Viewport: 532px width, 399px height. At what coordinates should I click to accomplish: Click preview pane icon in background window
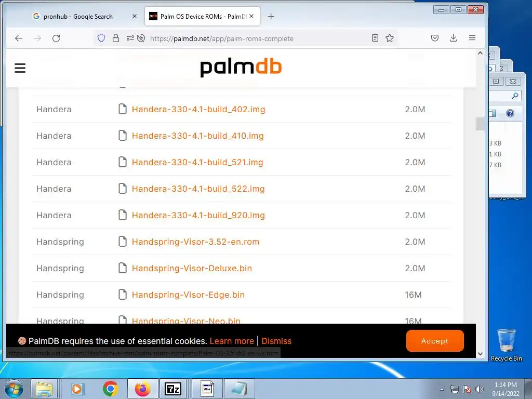click(x=493, y=113)
